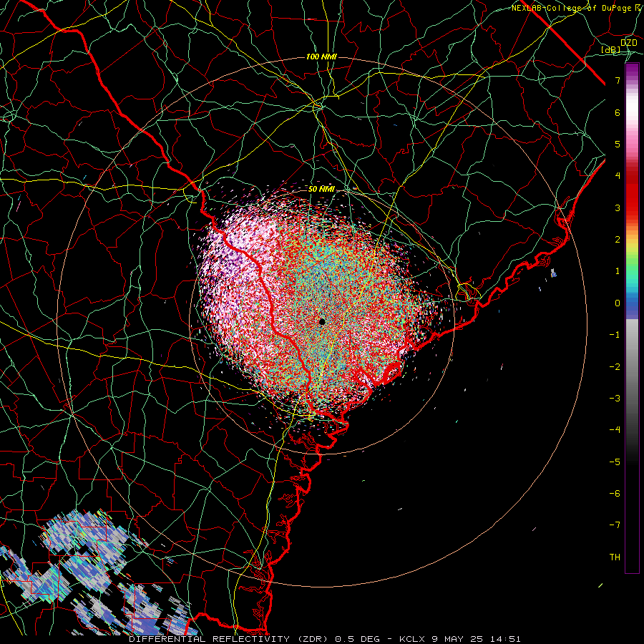Viewport: 644px width, 644px height.
Task: Click the -2 label on the color scale
Action: point(615,367)
